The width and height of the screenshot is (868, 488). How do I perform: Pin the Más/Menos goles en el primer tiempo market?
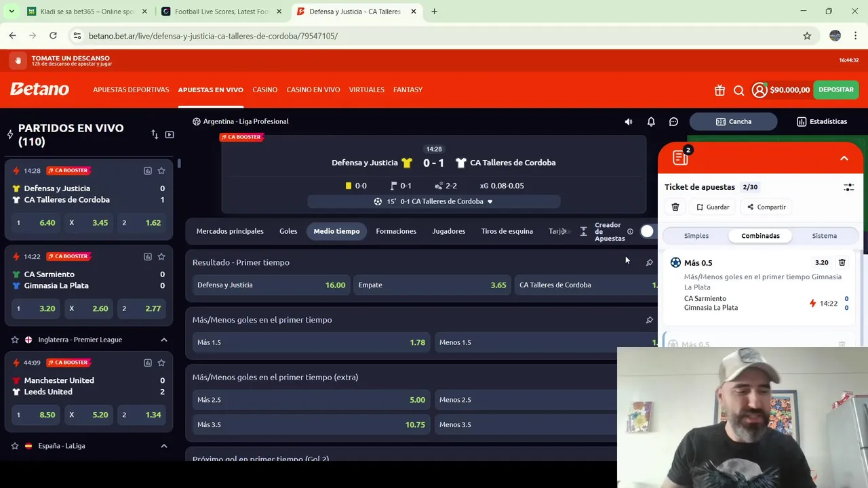click(x=649, y=320)
